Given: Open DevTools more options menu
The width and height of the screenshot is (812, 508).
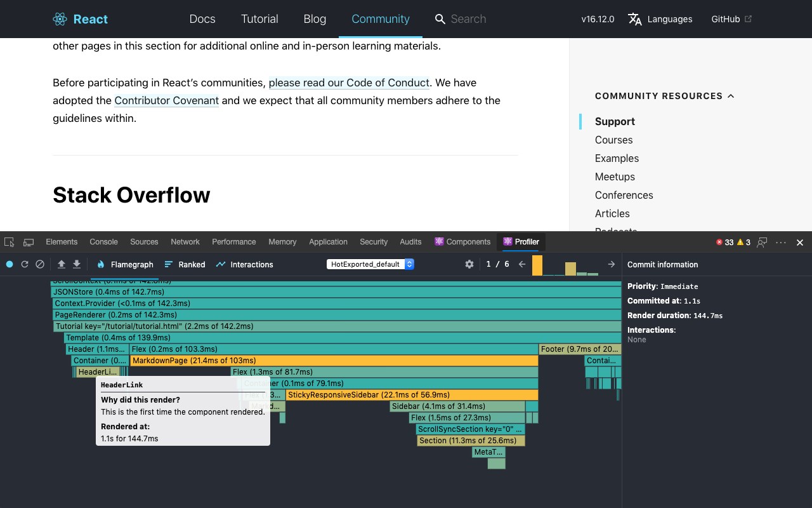Looking at the screenshot, I should tap(781, 242).
